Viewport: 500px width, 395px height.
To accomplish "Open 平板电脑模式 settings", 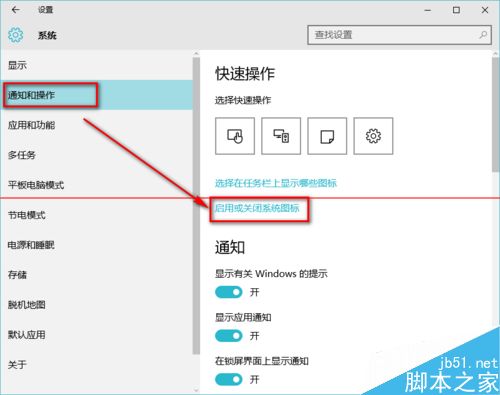I will [96, 185].
